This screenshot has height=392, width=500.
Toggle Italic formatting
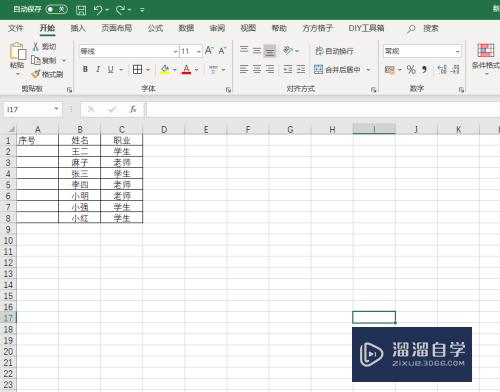pos(98,69)
